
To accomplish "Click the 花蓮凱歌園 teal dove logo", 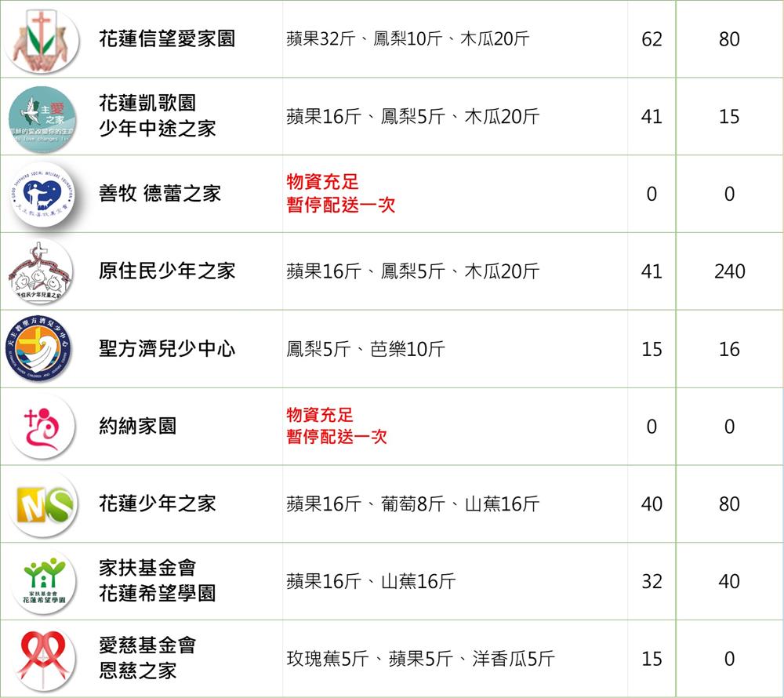I will (x=42, y=119).
